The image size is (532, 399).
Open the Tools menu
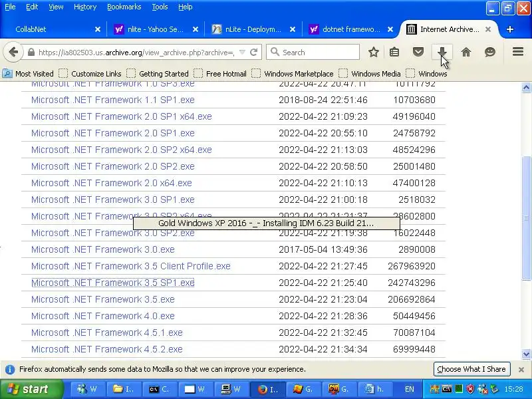tap(160, 7)
